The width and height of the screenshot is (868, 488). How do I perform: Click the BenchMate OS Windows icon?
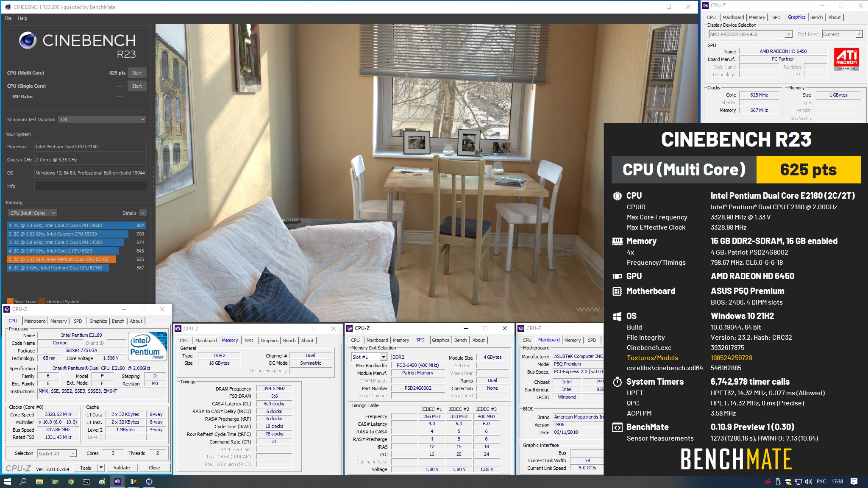(x=618, y=316)
